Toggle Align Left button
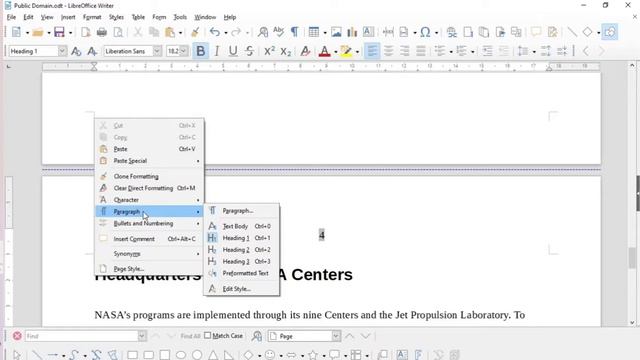The width and height of the screenshot is (640, 360). pos(372,51)
